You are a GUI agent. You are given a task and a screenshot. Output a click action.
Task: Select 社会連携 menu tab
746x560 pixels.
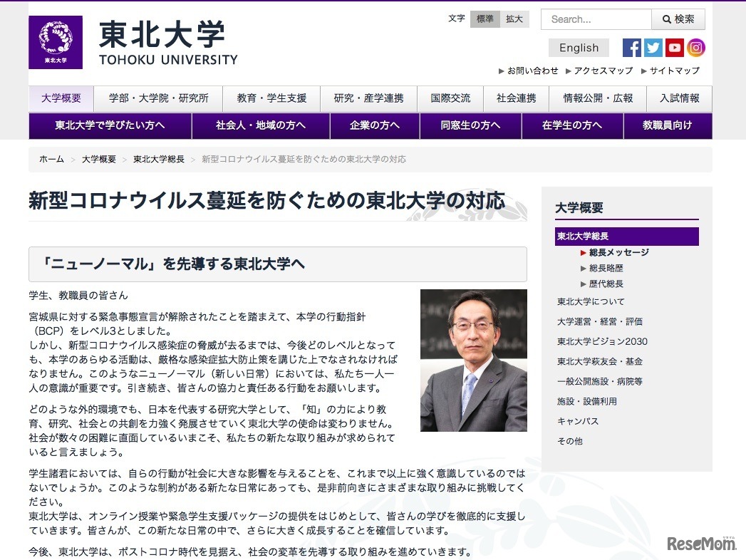pos(516,98)
